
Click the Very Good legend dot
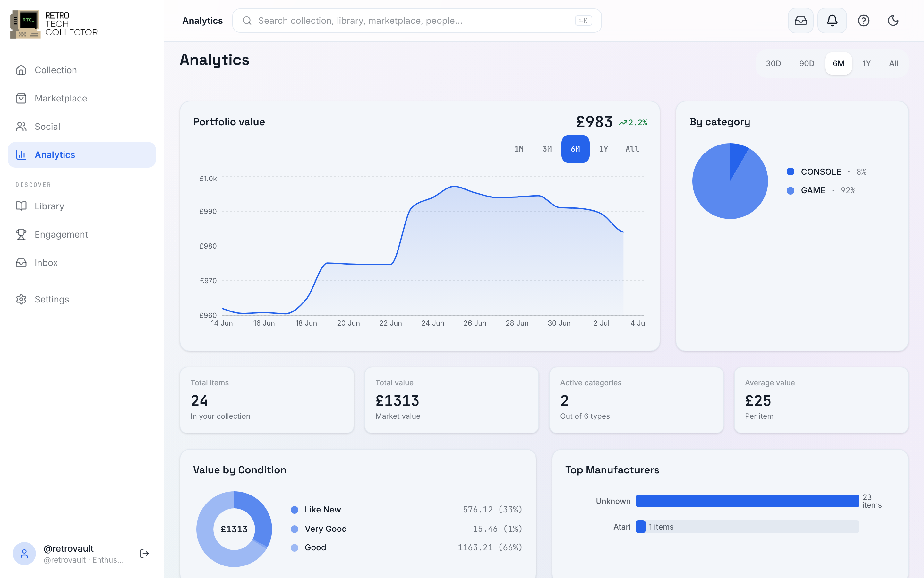click(x=295, y=529)
